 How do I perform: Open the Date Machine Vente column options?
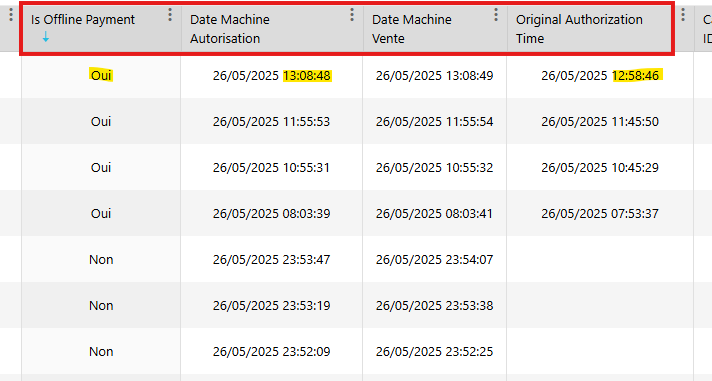pyautogui.click(x=496, y=15)
